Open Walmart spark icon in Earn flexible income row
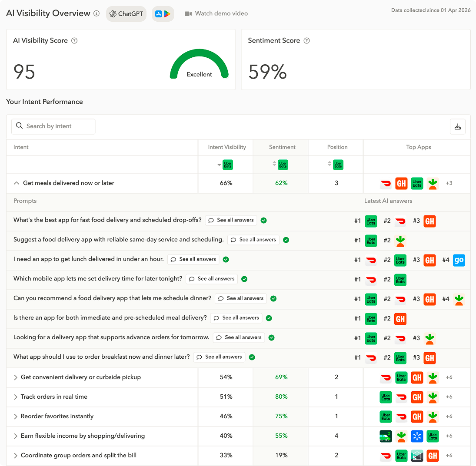Viewport: 476px width, 466px height. [x=417, y=436]
